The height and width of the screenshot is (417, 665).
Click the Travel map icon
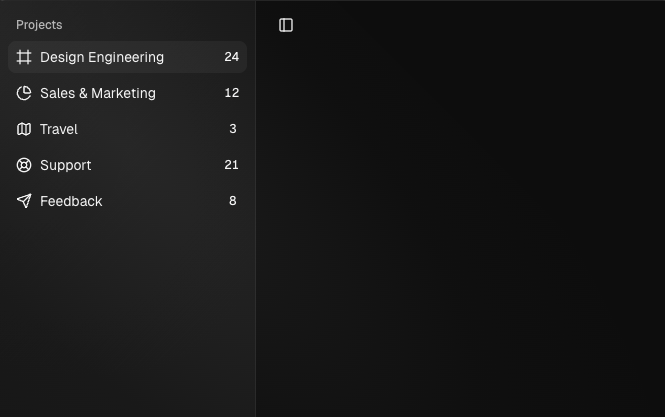click(24, 129)
